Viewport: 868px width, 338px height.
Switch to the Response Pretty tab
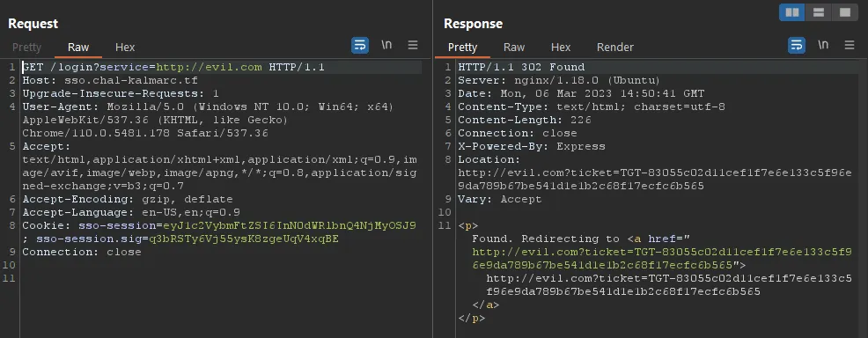click(462, 48)
